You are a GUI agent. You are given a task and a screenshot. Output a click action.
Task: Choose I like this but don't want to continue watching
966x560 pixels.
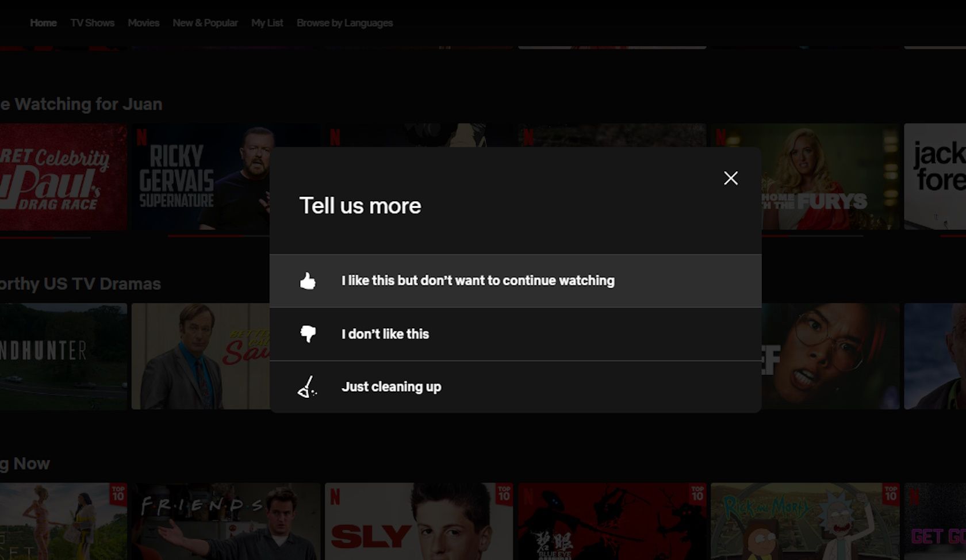tap(478, 281)
